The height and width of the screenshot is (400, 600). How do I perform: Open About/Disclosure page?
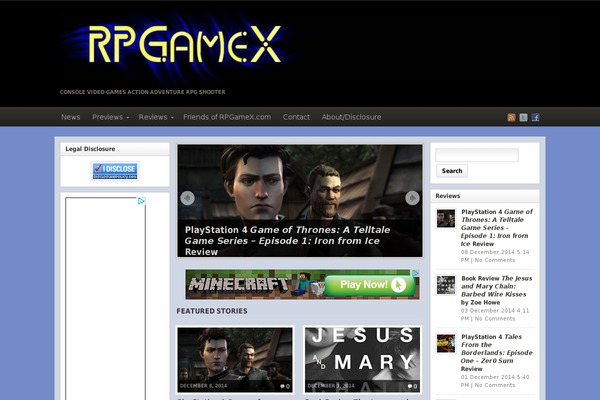click(351, 117)
